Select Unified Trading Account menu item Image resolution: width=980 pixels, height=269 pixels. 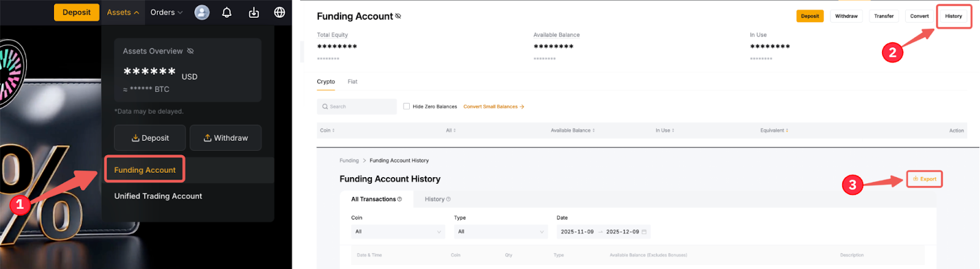pos(158,196)
